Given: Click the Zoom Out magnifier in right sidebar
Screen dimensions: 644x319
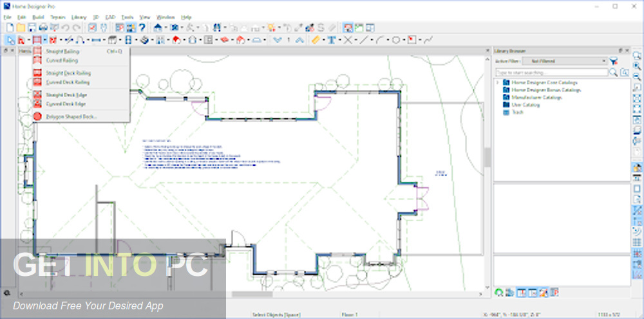Looking at the screenshot, I should [x=637, y=77].
